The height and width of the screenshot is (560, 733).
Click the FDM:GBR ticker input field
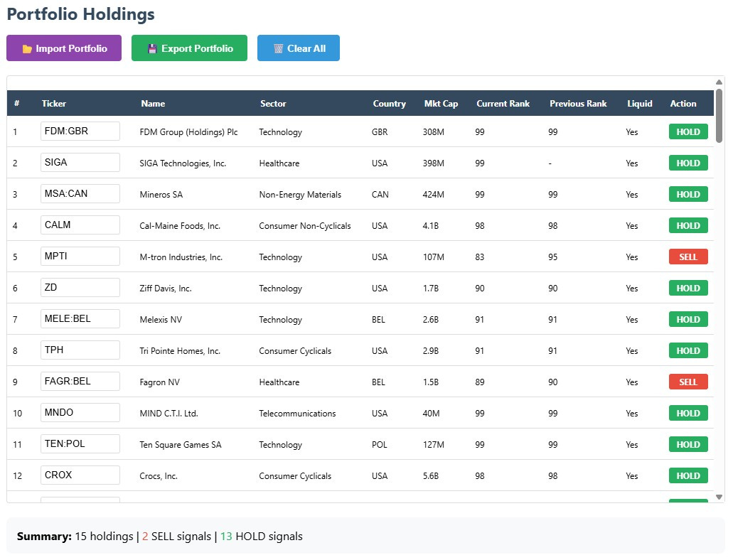click(x=80, y=131)
